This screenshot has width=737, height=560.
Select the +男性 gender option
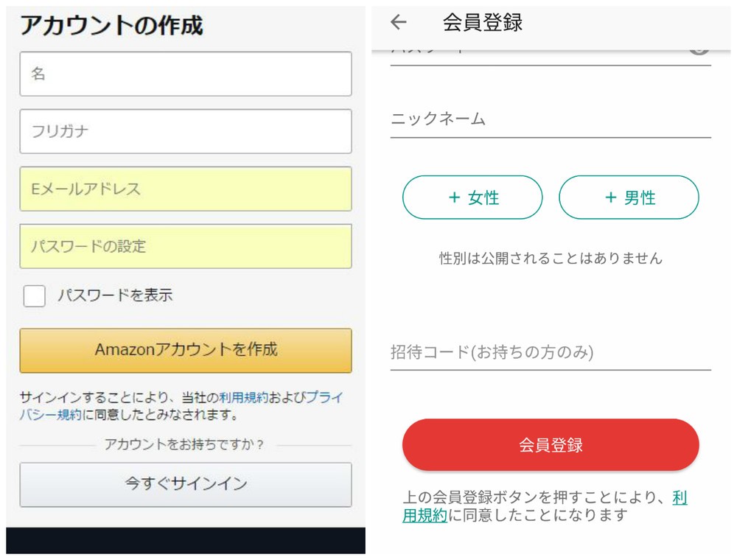(x=629, y=197)
